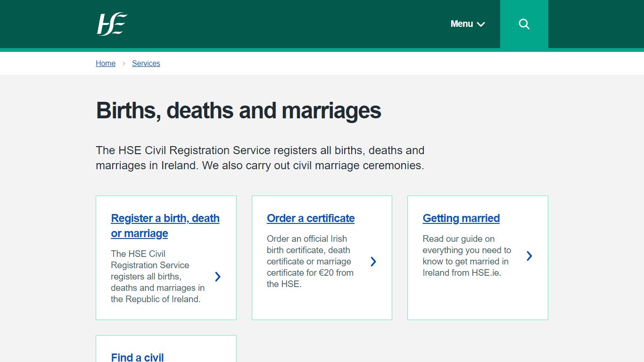Image resolution: width=644 pixels, height=362 pixels.
Task: Open the Services breadcrumb link
Action: (146, 63)
